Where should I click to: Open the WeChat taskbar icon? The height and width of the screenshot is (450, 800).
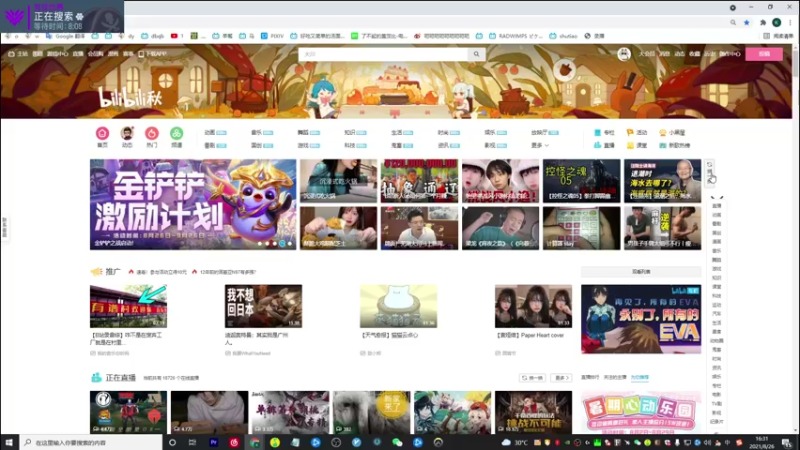coord(397,442)
